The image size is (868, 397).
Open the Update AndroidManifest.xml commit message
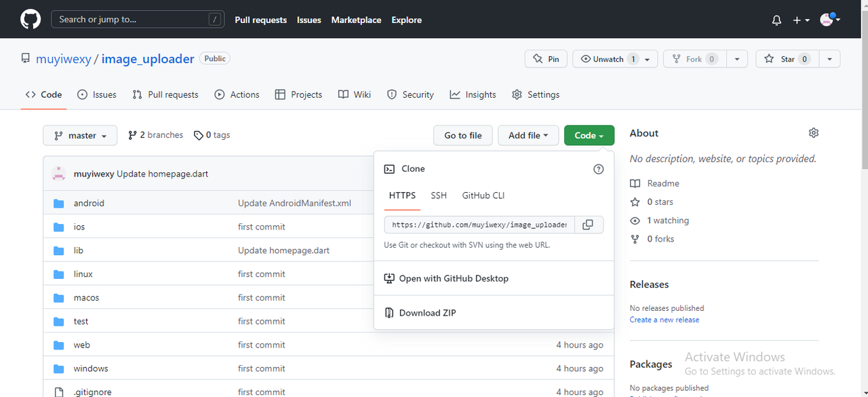click(x=294, y=204)
